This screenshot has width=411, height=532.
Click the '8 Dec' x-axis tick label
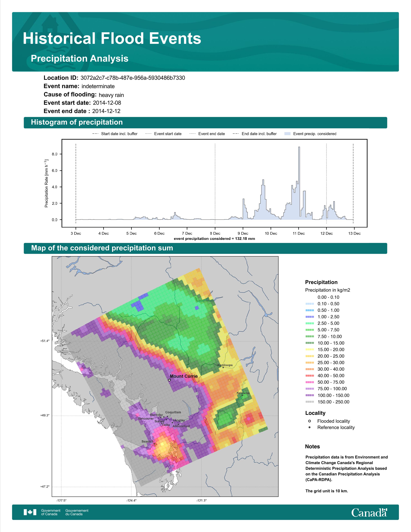click(x=215, y=233)
